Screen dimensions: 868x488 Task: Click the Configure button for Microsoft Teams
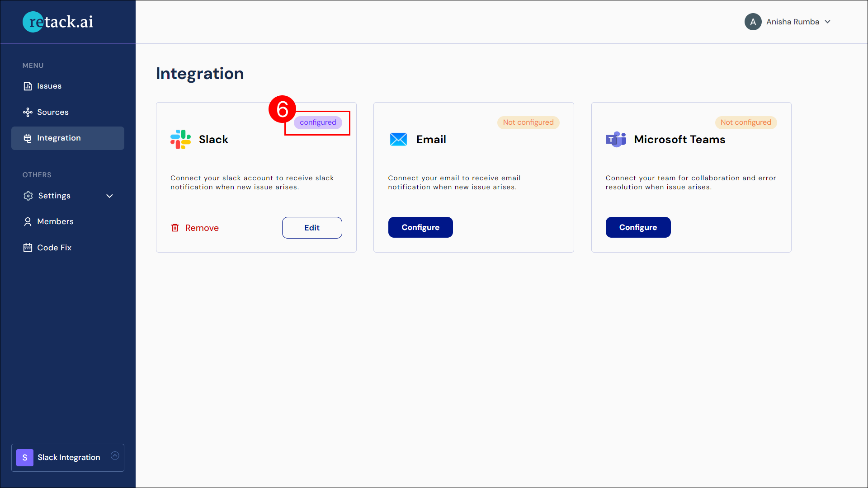pyautogui.click(x=638, y=227)
